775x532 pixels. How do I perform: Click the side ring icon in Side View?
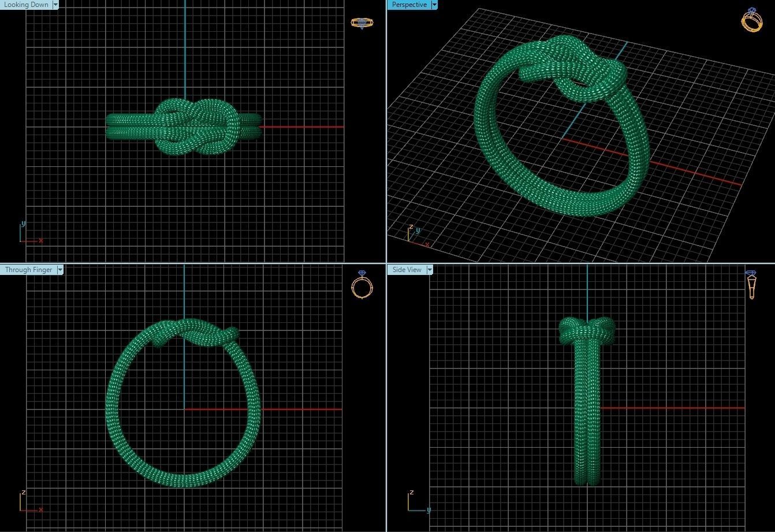point(751,285)
